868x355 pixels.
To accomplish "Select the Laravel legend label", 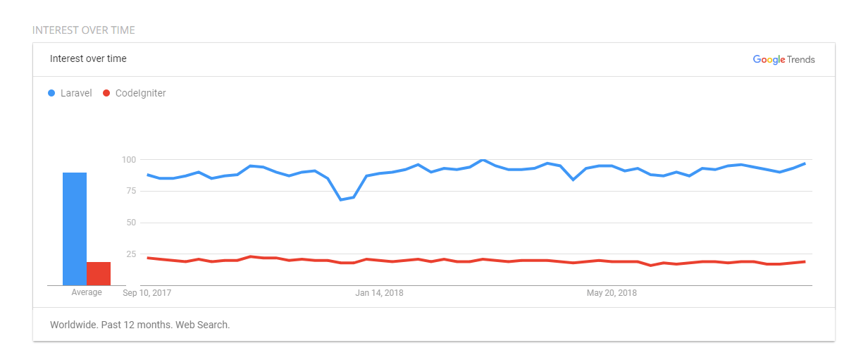I will point(76,93).
